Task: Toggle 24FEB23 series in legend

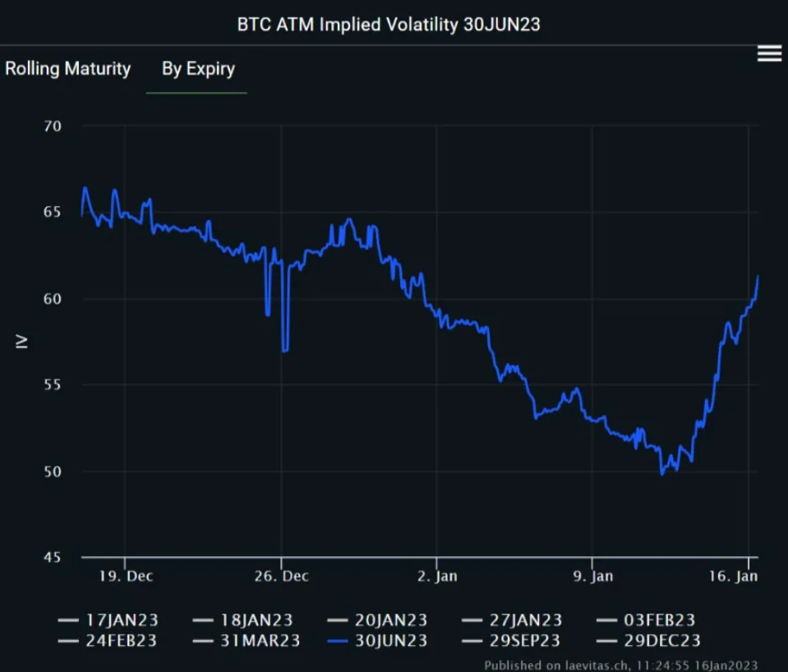Action: point(108,640)
